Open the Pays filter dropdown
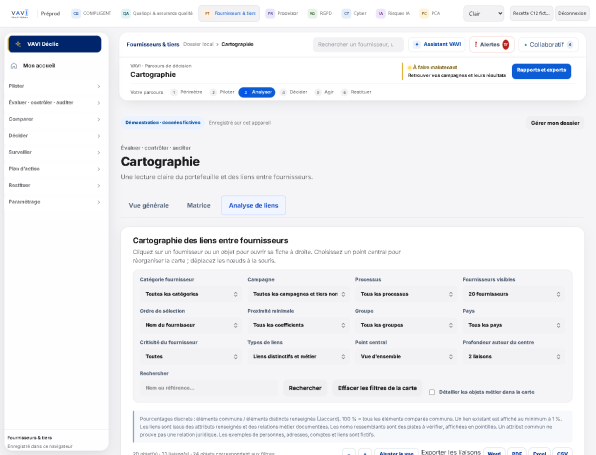Viewport: 596px width, 455px height. click(514, 325)
